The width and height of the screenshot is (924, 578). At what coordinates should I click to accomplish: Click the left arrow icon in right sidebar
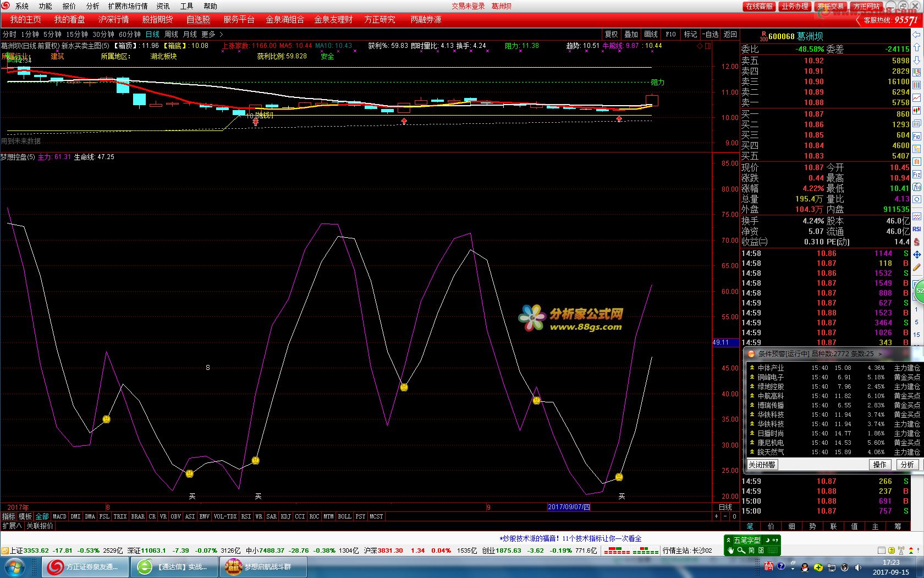click(x=917, y=35)
